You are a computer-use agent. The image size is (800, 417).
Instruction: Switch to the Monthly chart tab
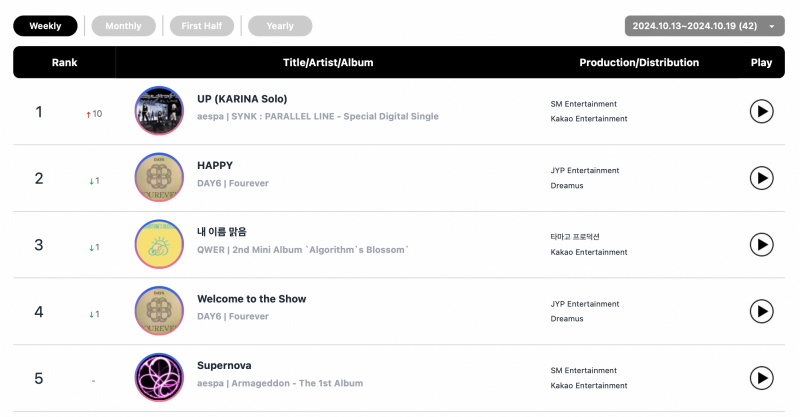tap(123, 26)
